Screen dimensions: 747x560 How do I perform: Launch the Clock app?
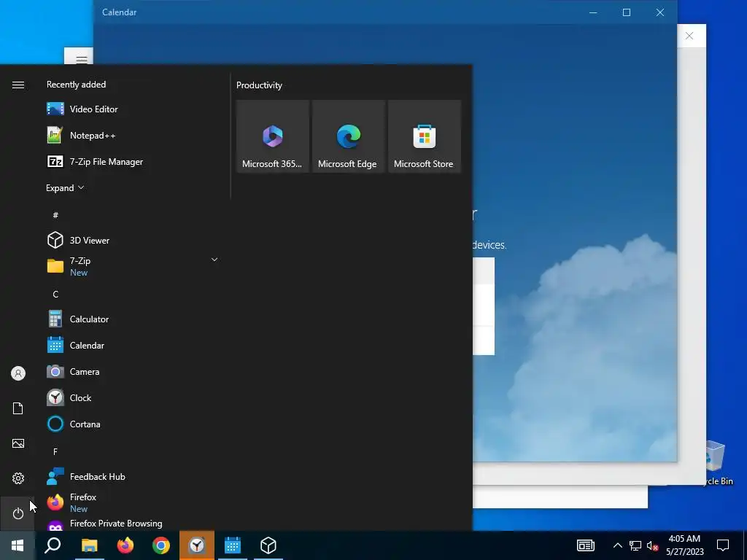coord(133,397)
